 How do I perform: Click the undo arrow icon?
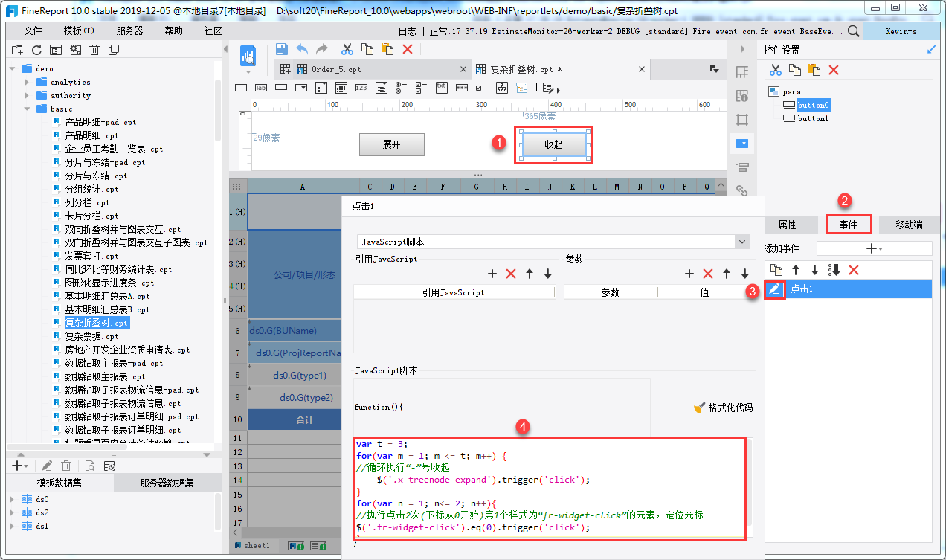coord(302,49)
